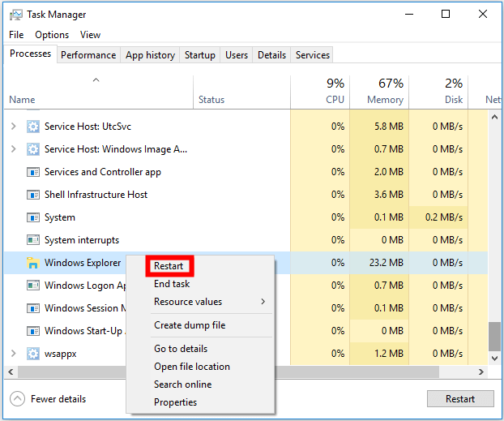Click the Windows Explorer folder icon

pos(32,263)
